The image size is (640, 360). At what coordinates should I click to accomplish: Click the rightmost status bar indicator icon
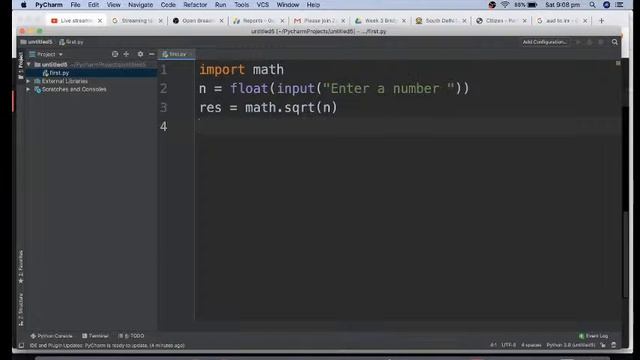click(x=613, y=345)
